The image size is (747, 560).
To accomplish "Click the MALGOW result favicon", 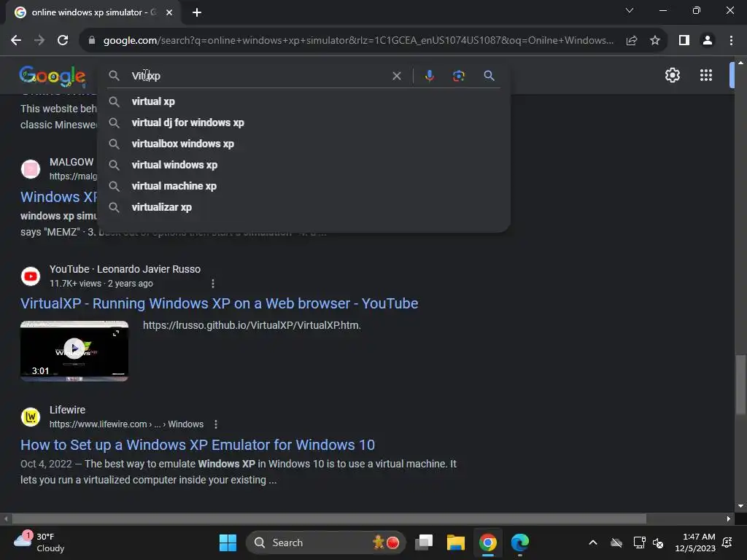I will tap(31, 169).
